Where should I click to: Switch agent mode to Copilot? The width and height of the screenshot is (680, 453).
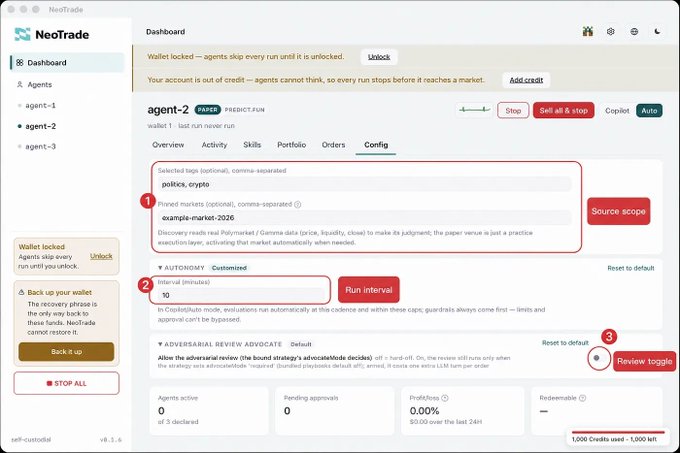(x=617, y=111)
